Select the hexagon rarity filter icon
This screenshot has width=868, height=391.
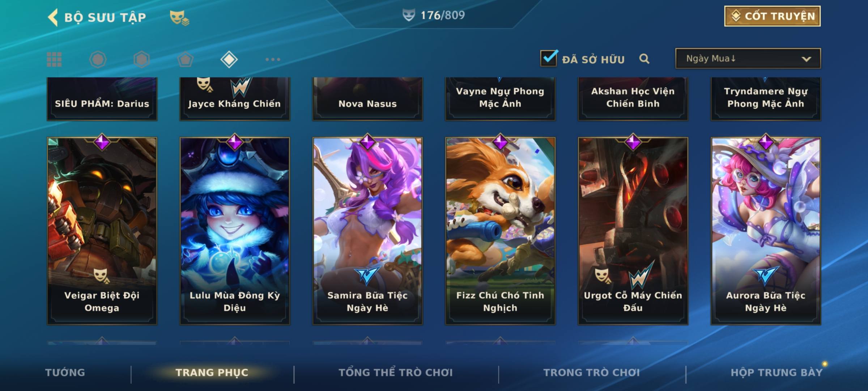click(x=141, y=59)
